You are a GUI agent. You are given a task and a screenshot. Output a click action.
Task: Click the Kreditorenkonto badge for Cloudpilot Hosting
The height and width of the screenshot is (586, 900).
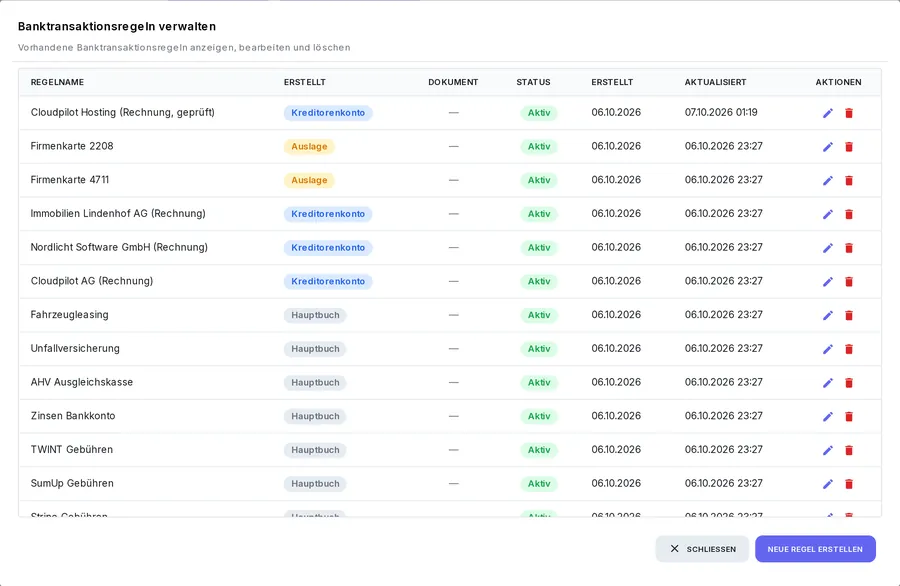click(x=328, y=113)
